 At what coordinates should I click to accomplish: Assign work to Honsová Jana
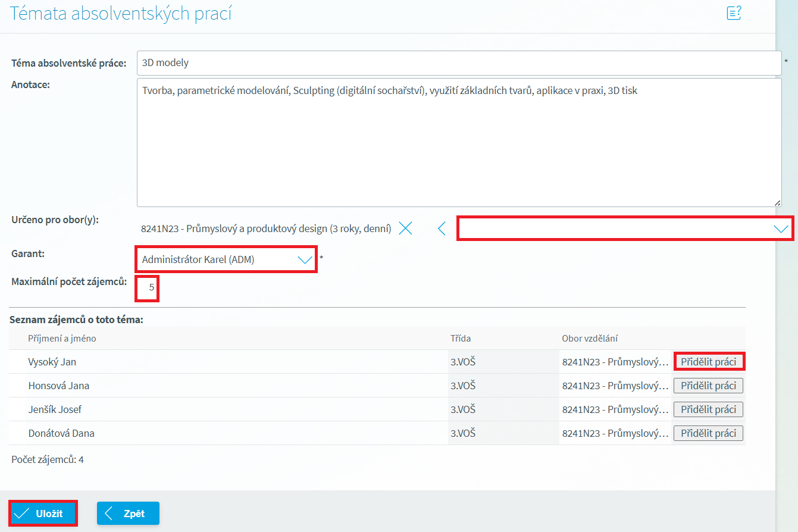tap(708, 386)
